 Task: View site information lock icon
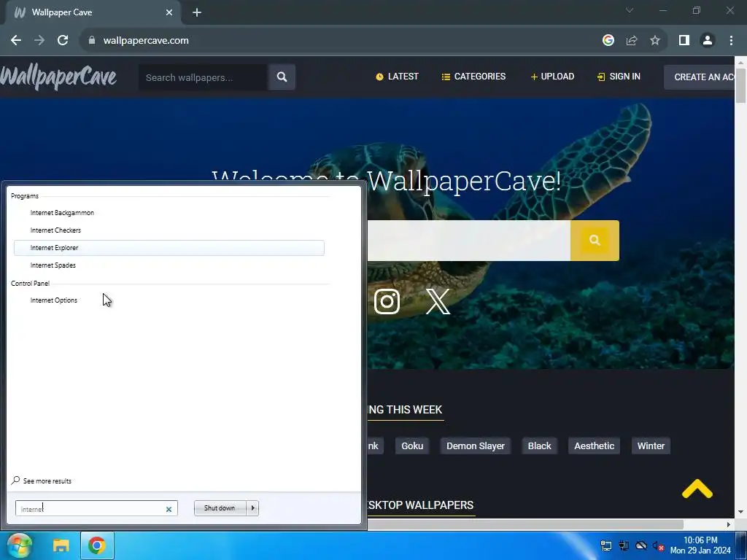(x=92, y=41)
